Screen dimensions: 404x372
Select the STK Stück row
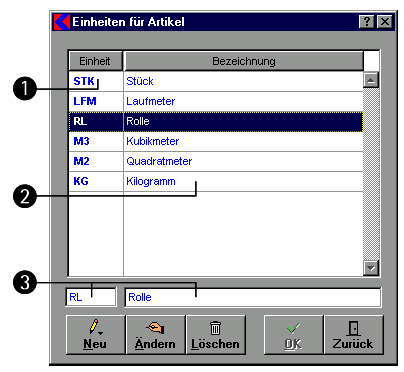[216, 81]
